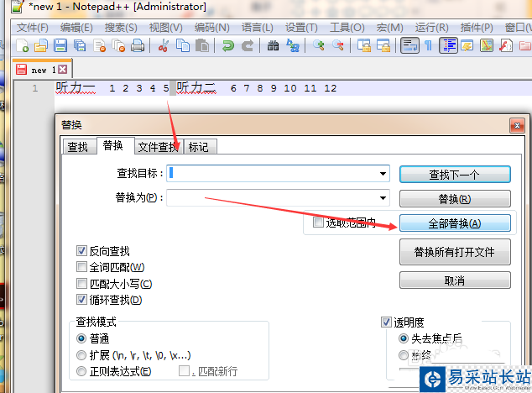Click the Close document toolbar icon

pyautogui.click(x=99, y=45)
